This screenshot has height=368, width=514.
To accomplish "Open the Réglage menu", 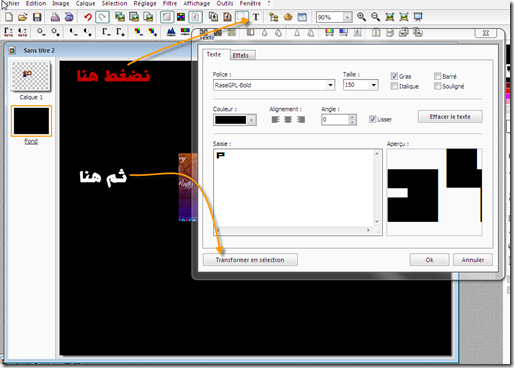I will pyautogui.click(x=145, y=4).
